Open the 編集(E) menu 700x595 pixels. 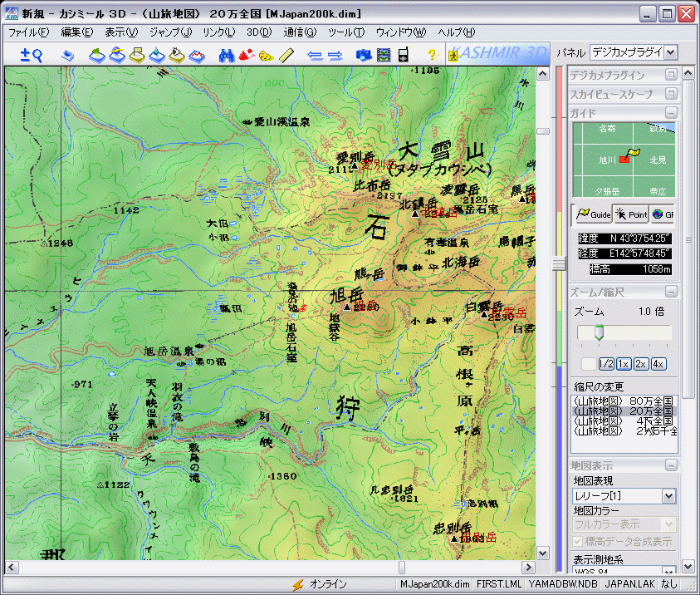76,32
